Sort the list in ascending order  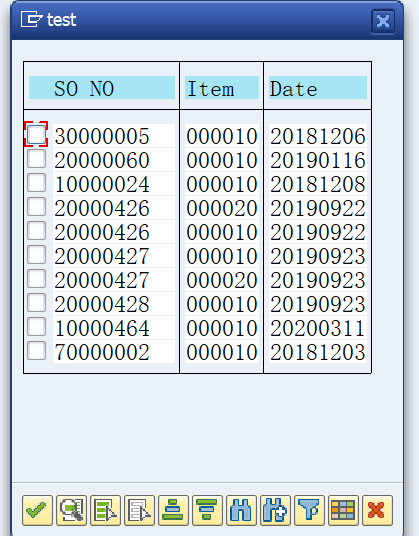[x=173, y=510]
